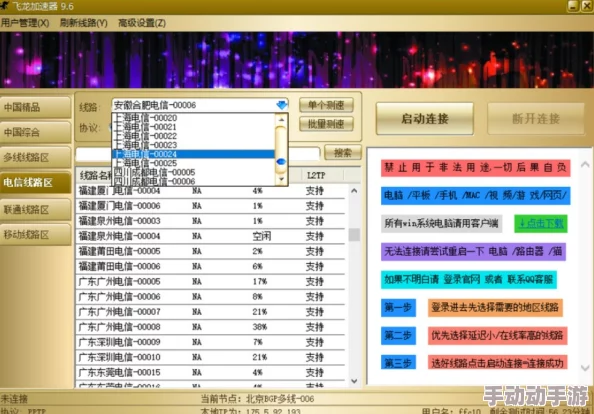Select row 福建莆田电信-00006
This screenshot has width=594, height=414.
(x=211, y=266)
